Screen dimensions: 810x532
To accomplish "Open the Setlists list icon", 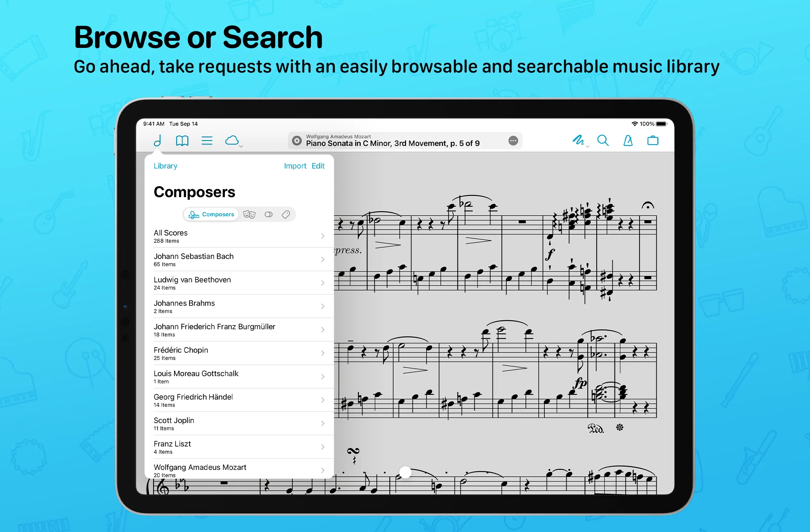I will 207,141.
